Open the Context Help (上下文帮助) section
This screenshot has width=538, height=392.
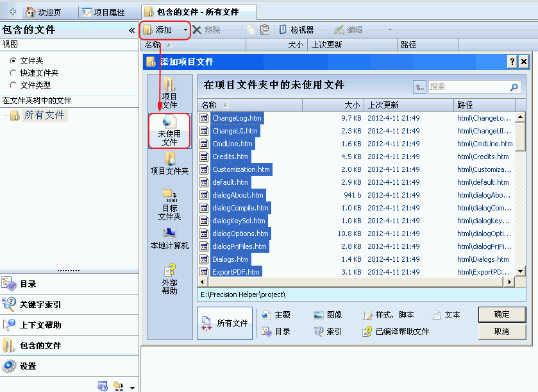click(x=69, y=325)
